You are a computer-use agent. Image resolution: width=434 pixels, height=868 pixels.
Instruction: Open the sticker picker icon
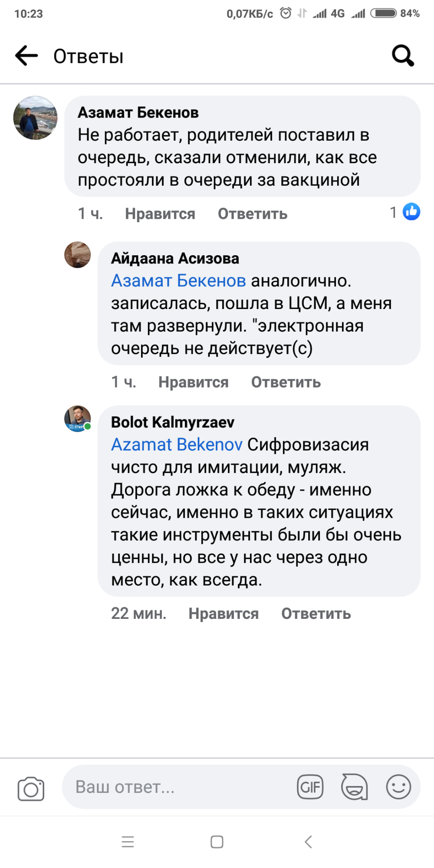click(x=355, y=787)
